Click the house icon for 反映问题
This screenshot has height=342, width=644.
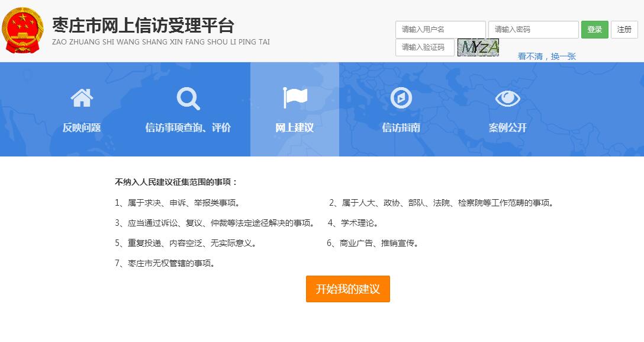82,98
